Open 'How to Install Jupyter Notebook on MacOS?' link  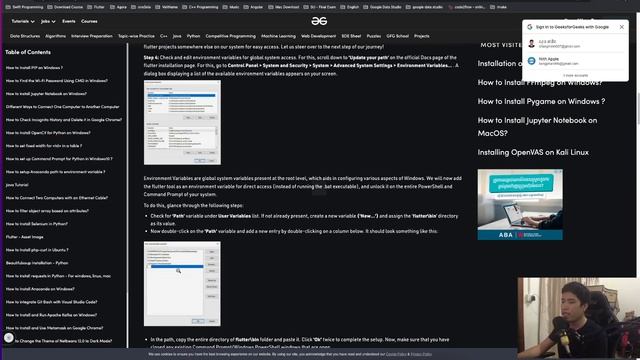click(x=537, y=127)
